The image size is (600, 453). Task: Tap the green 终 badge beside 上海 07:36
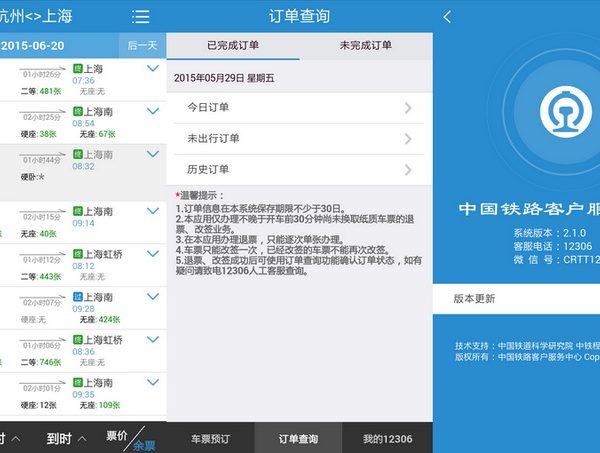(x=77, y=69)
